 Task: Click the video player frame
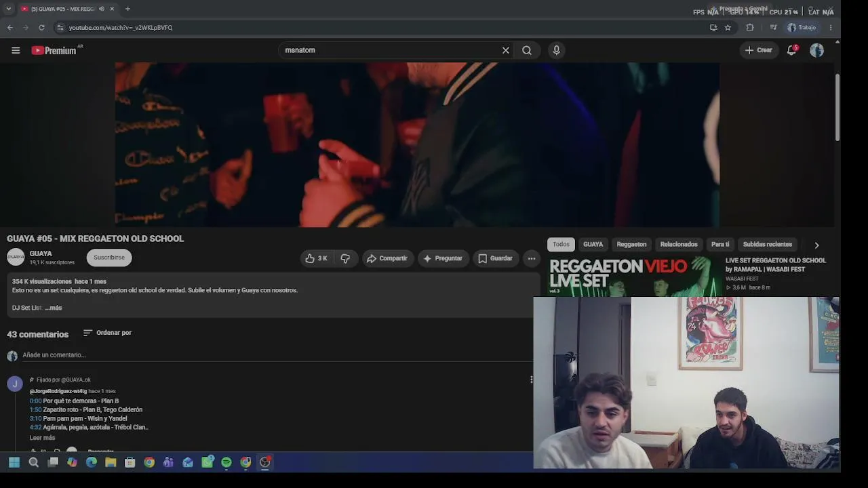click(x=417, y=145)
